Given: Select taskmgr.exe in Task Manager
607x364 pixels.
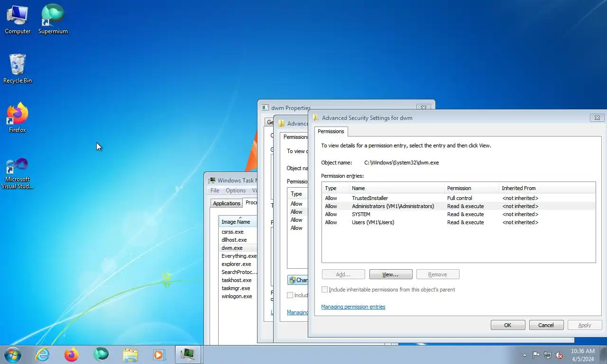Looking at the screenshot, I should [x=238, y=288].
